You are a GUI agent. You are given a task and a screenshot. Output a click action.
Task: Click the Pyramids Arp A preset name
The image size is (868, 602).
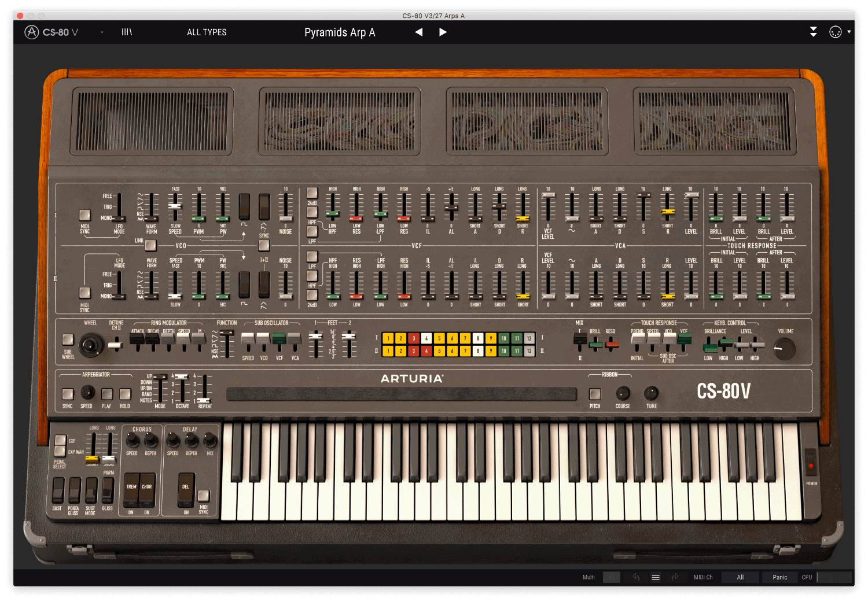(340, 32)
